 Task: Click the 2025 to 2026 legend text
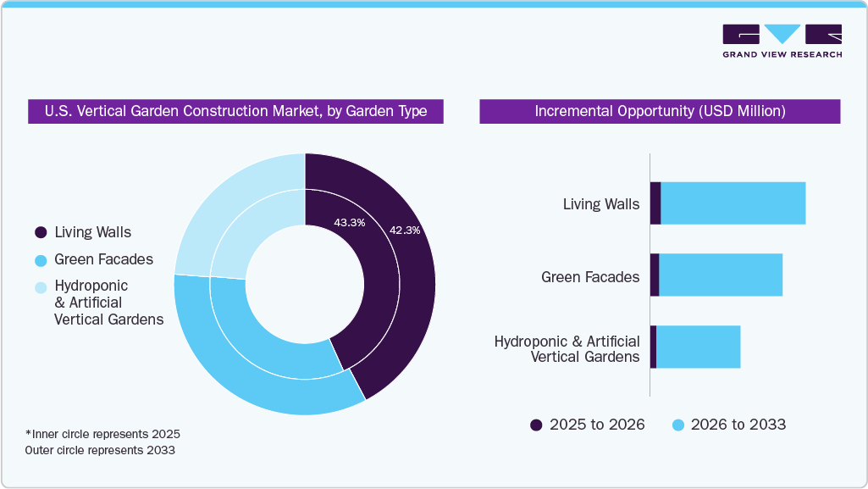(597, 425)
